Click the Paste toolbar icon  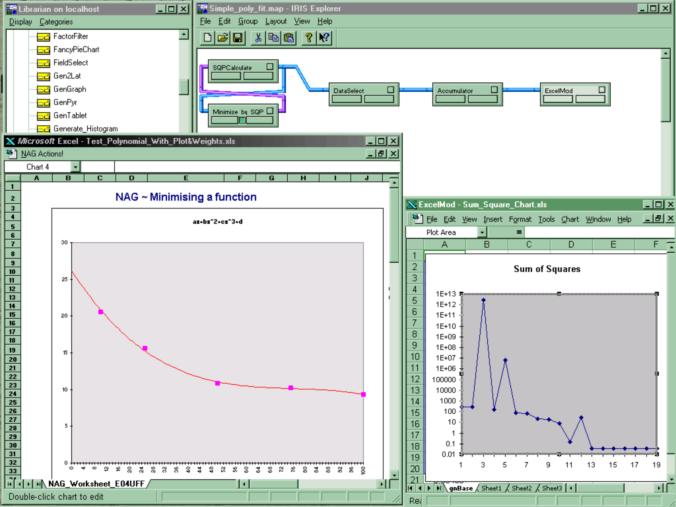click(x=287, y=38)
